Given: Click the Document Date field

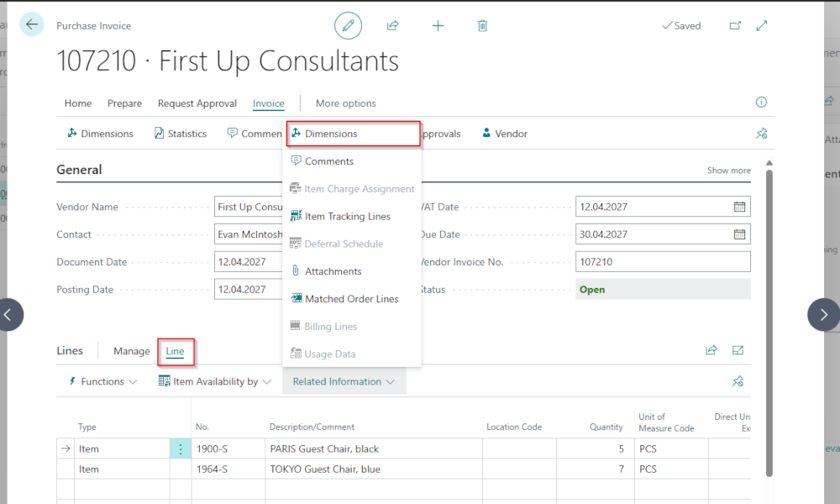Looking at the screenshot, I should click(249, 262).
